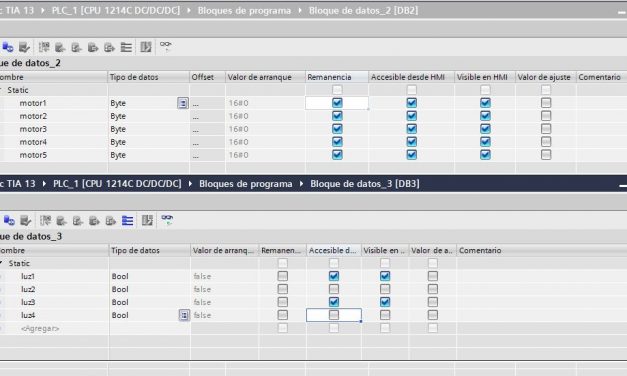Uncheck Visible en HMI for luz3

point(385,302)
